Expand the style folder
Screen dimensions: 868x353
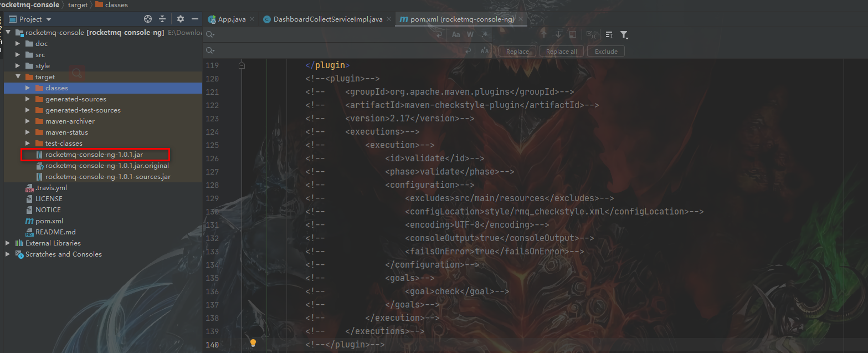(x=18, y=66)
